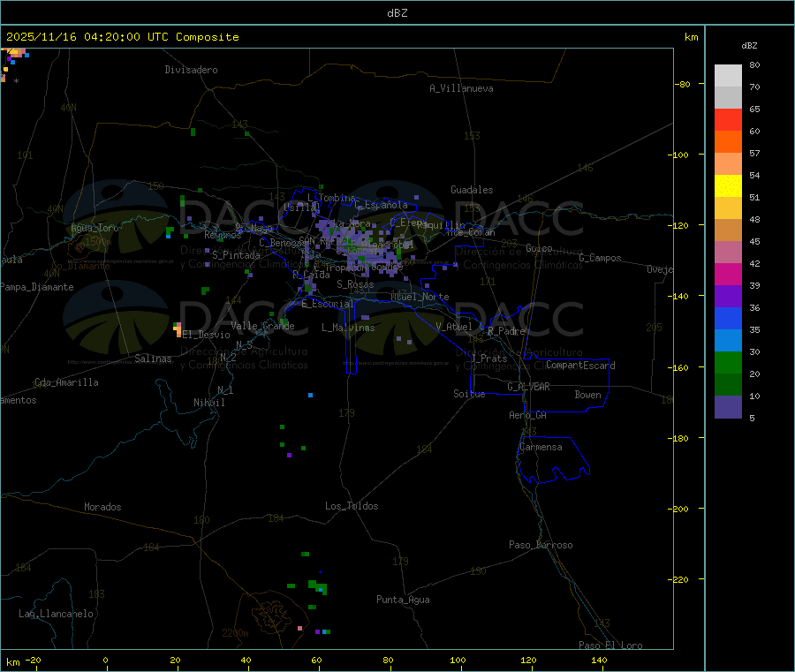Click the Morados location label
795x672 pixels.
[x=102, y=507]
